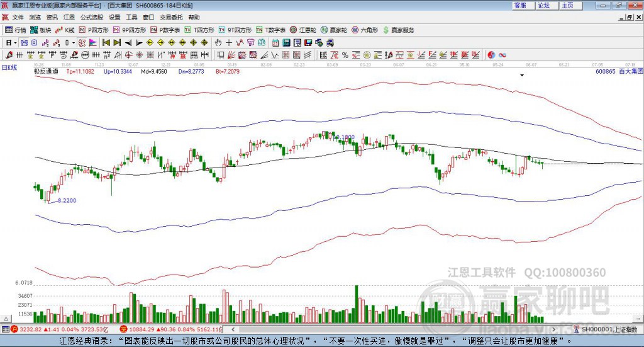This screenshot has height=347, width=644.
Task: Open the 帮助 menu
Action: coord(194,17)
